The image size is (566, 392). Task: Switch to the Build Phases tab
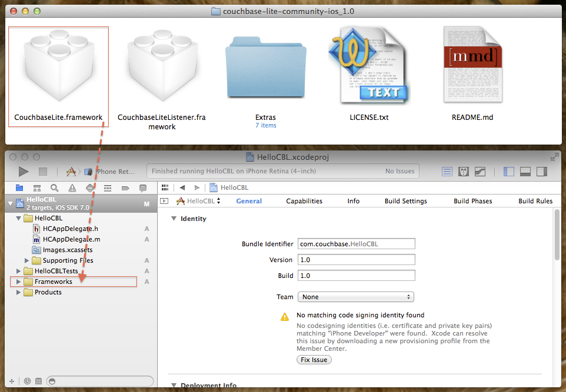pos(473,201)
